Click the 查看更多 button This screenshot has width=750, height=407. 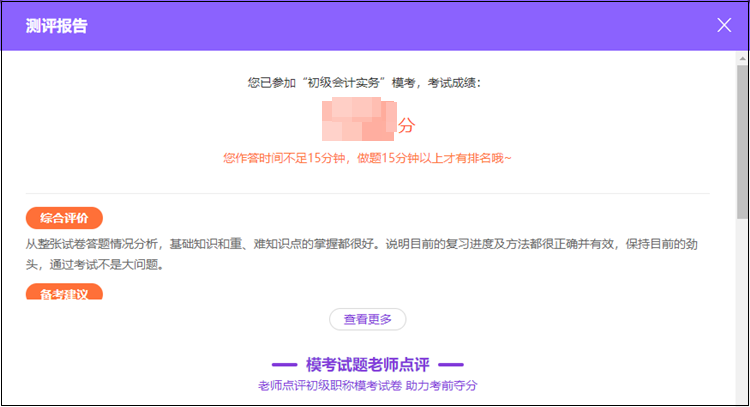click(x=367, y=319)
